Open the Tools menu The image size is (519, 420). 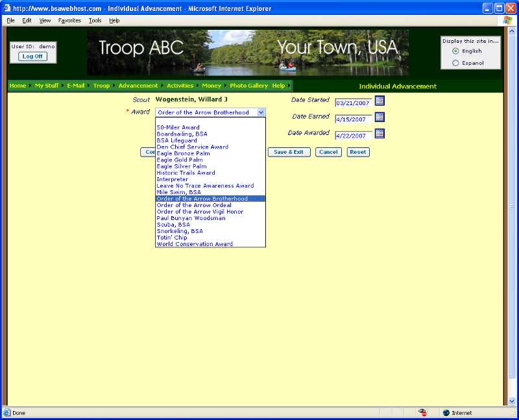[95, 21]
